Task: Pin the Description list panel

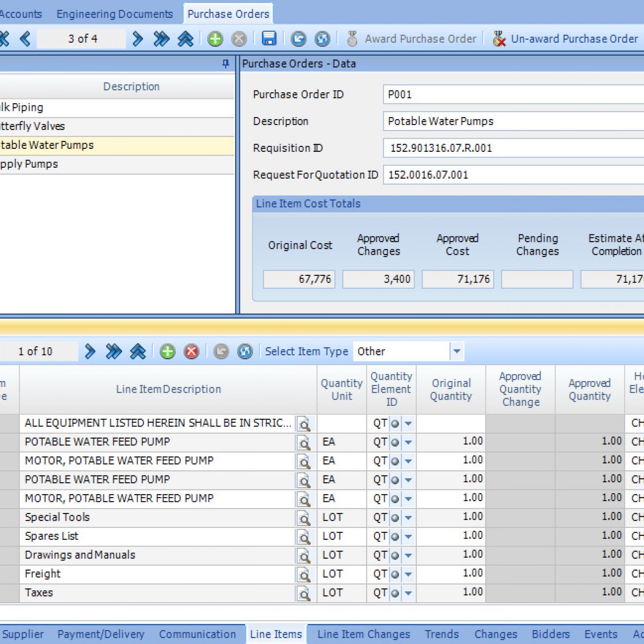Action: (226, 64)
